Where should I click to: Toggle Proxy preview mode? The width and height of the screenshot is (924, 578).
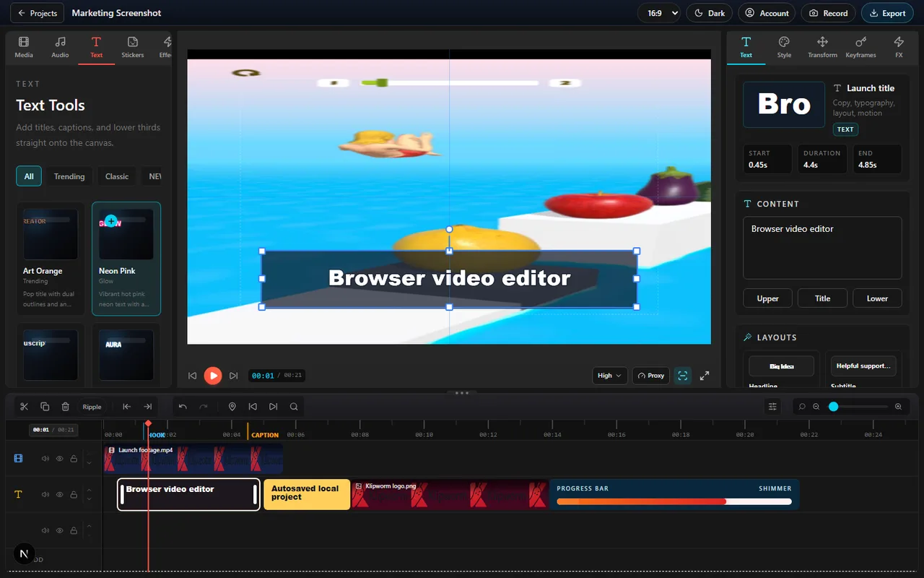coord(650,376)
